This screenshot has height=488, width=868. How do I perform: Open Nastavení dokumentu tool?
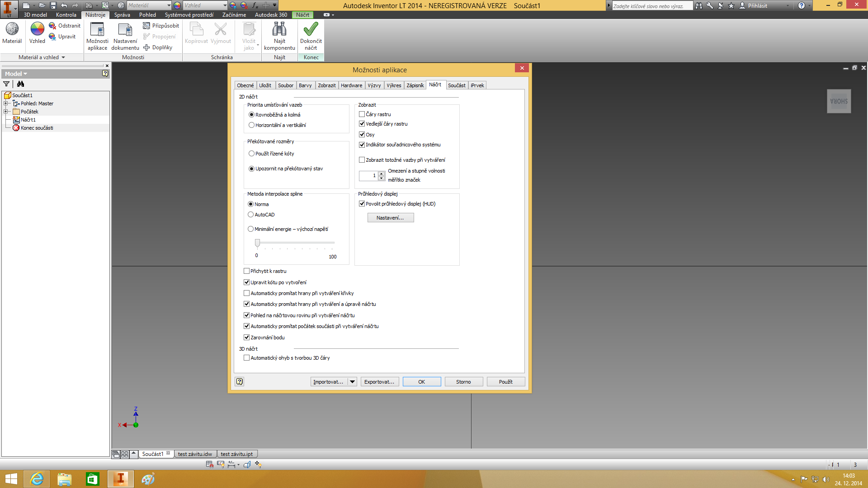(125, 36)
